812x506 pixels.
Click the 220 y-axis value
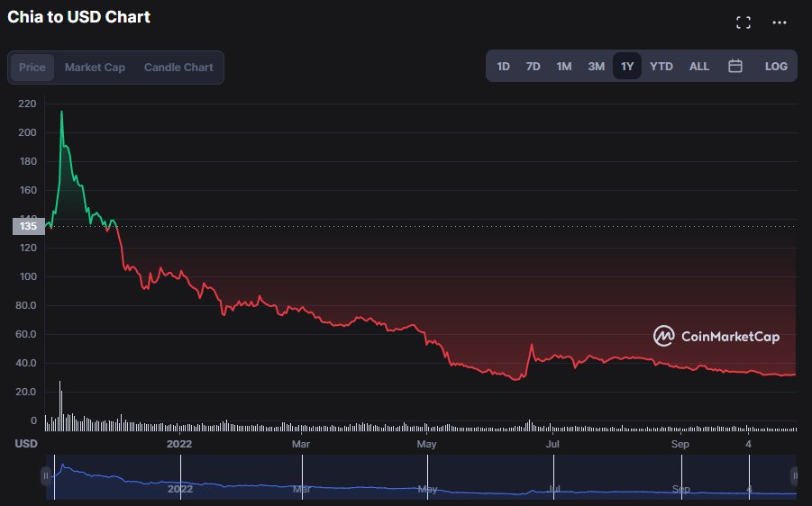27,104
